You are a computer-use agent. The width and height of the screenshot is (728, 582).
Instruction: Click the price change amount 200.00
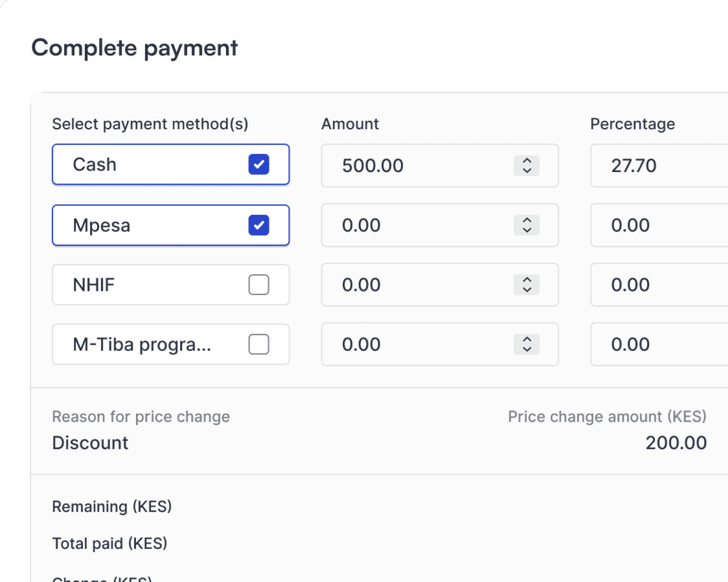[676, 443]
